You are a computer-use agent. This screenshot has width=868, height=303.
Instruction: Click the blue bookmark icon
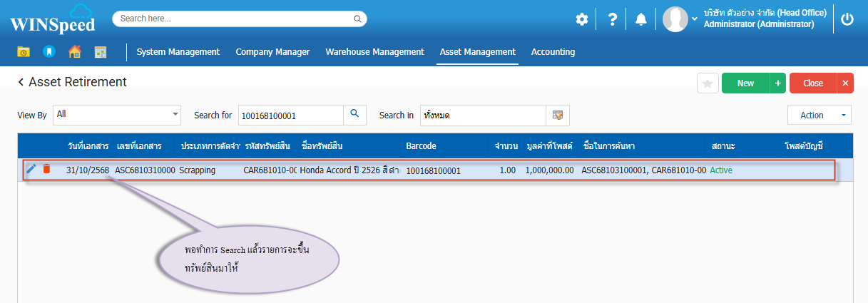click(48, 51)
